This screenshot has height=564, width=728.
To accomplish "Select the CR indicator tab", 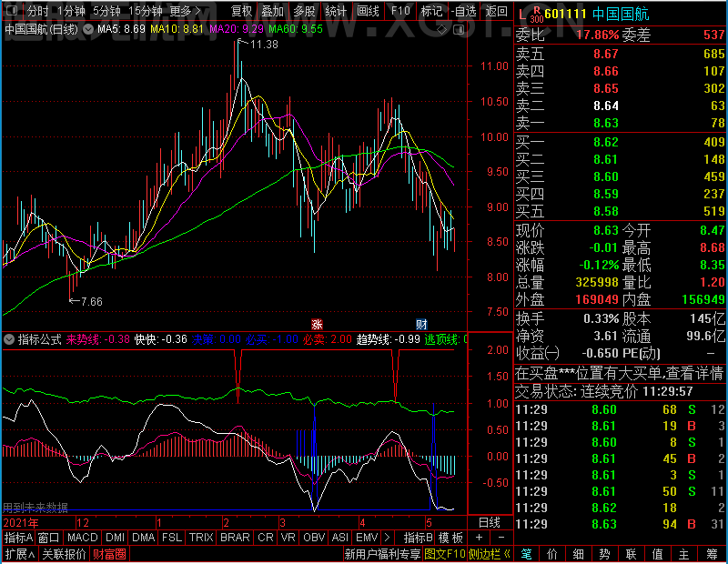I will [266, 538].
